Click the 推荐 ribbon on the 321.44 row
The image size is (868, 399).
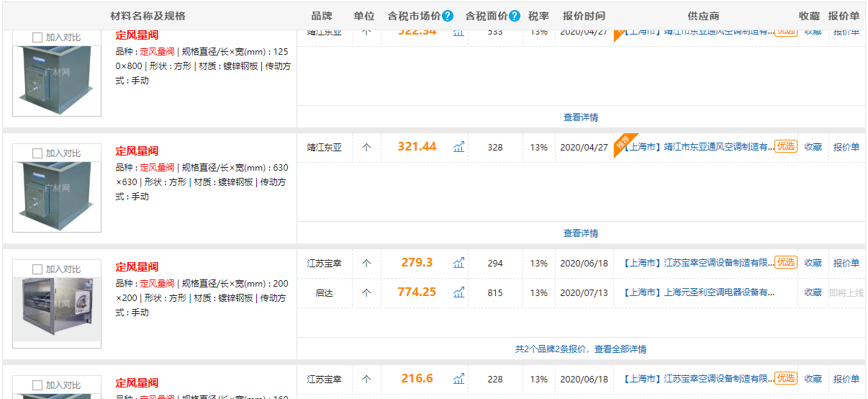point(623,143)
